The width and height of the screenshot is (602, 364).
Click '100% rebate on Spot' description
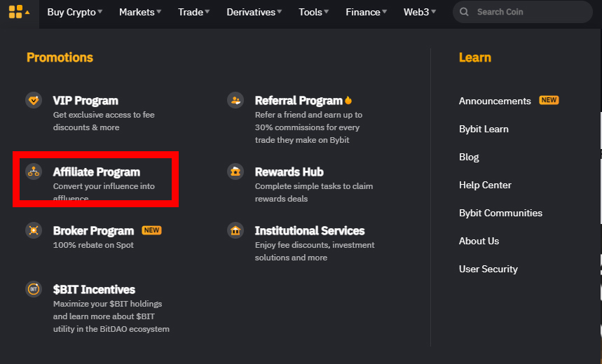(93, 245)
